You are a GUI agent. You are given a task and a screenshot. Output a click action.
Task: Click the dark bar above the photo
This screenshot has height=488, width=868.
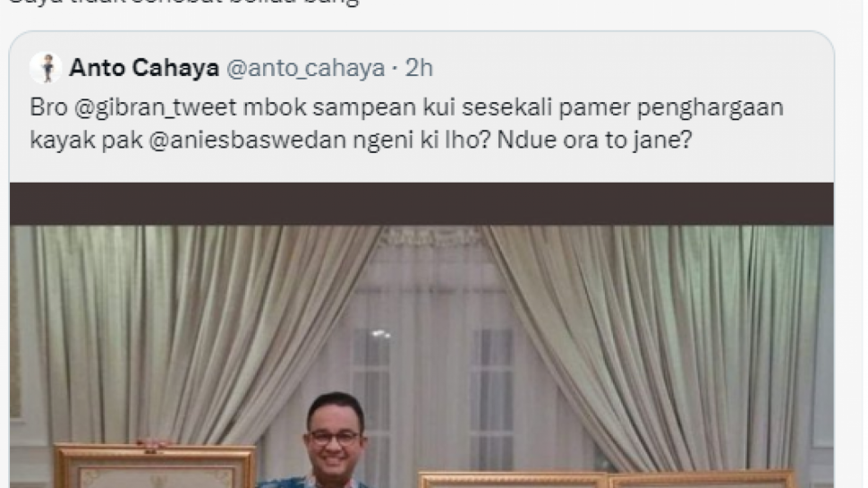(x=421, y=203)
